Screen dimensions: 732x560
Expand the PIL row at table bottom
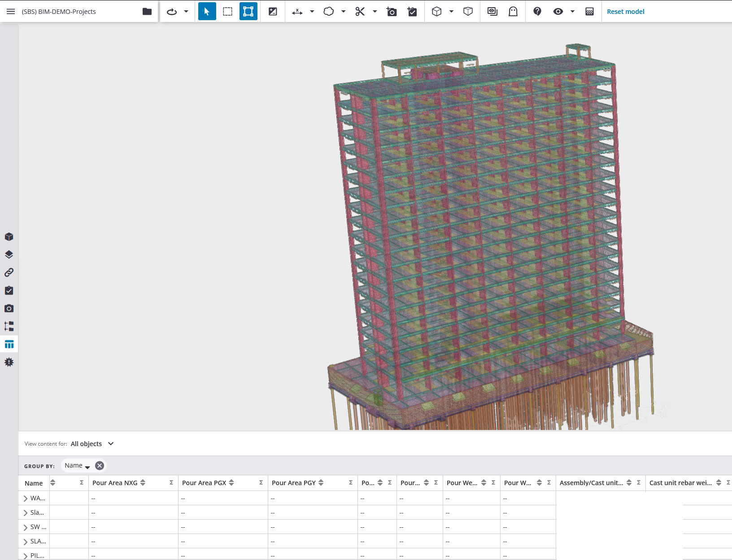[x=26, y=555]
